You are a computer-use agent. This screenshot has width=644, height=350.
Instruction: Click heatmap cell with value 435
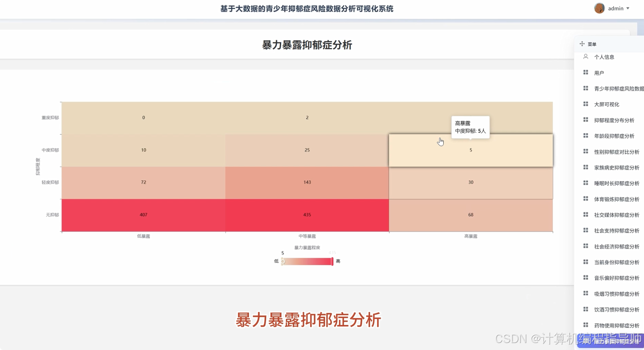tap(307, 215)
